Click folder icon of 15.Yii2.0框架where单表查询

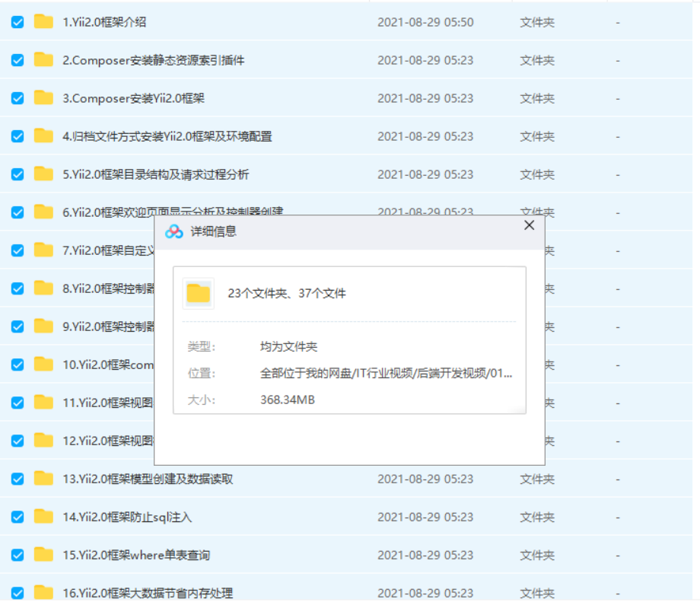click(43, 555)
